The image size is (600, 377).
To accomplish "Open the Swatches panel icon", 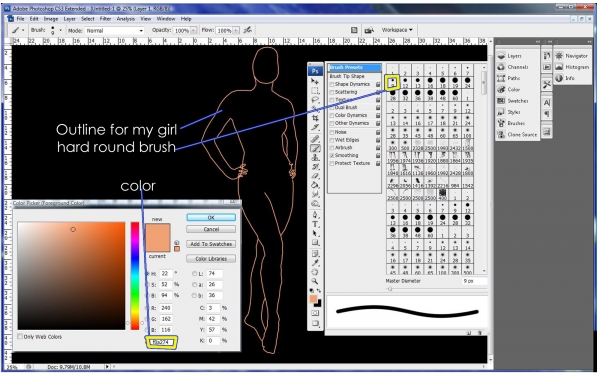I will click(501, 101).
